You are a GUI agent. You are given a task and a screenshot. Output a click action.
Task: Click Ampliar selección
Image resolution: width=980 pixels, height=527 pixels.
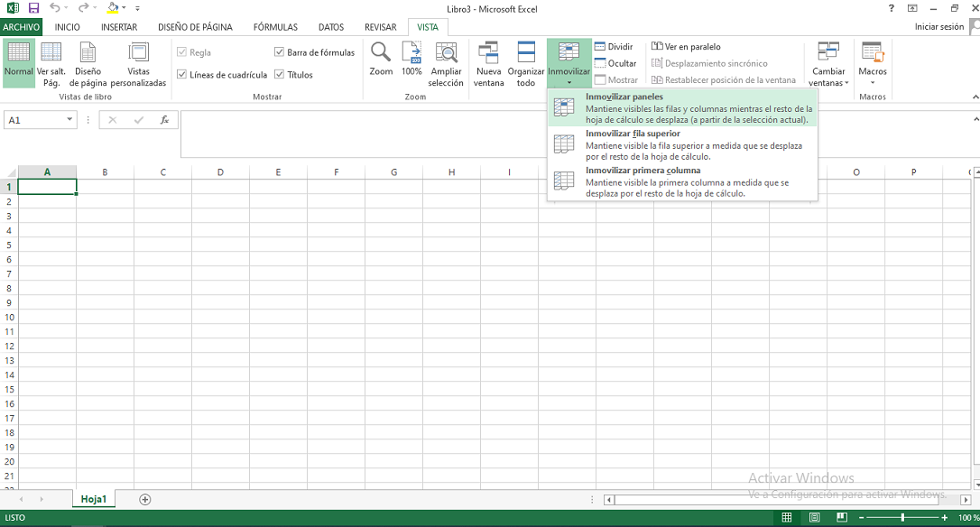coord(446,63)
